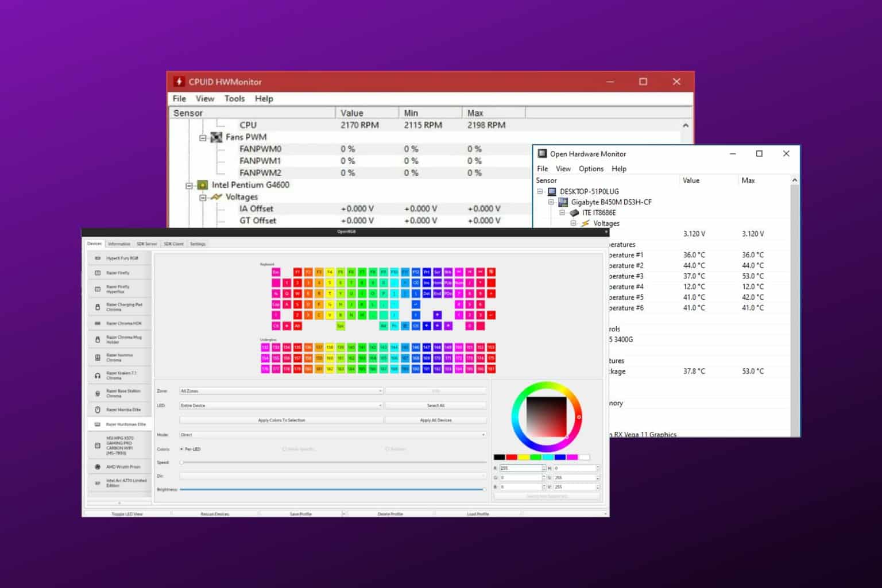The height and width of the screenshot is (588, 882).
Task: Click the Load Profile button
Action: coord(478,514)
